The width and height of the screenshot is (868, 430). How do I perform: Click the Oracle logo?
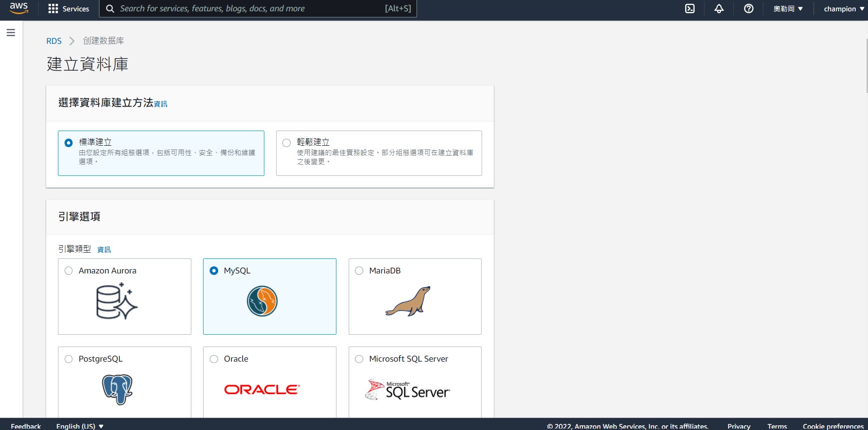(x=262, y=389)
